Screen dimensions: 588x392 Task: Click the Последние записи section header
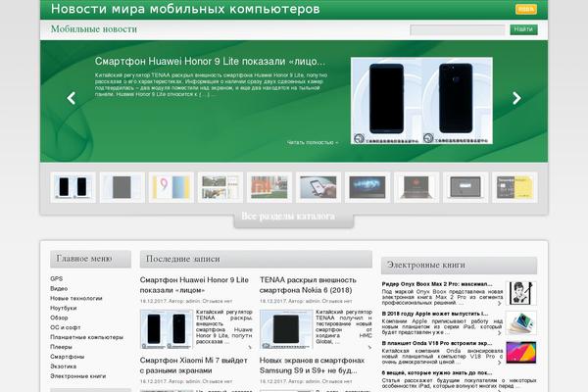pos(256,259)
